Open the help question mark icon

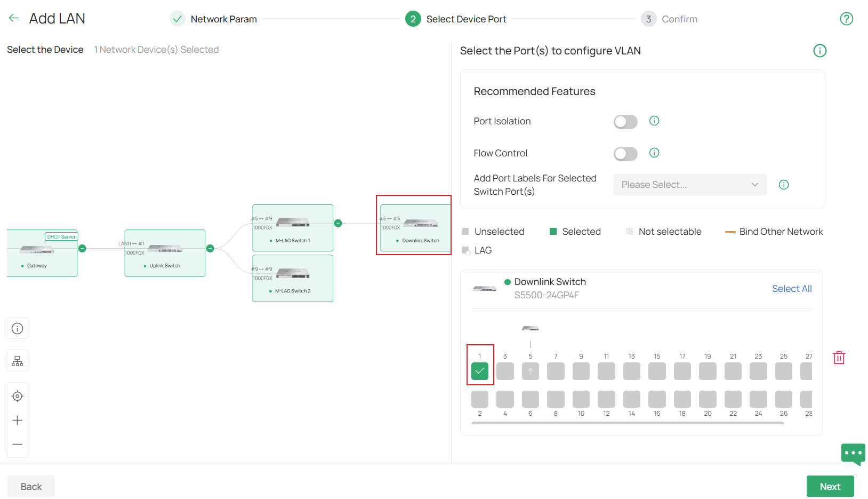(847, 18)
